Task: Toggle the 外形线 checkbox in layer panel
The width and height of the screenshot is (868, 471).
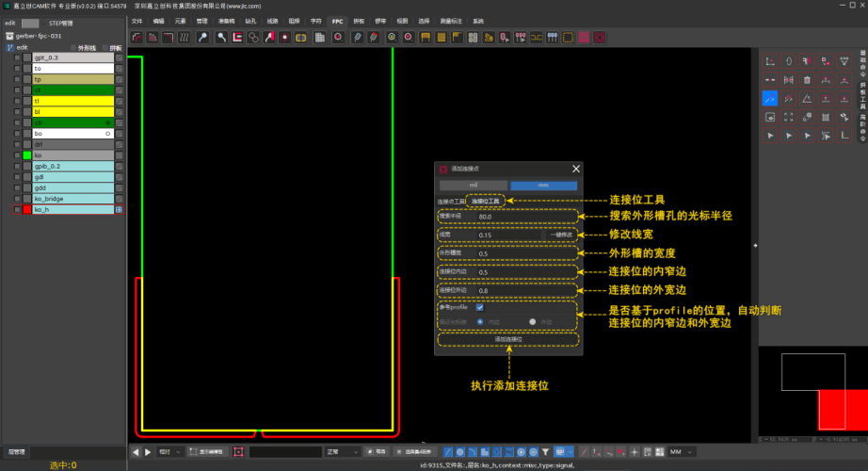Action: click(x=73, y=48)
